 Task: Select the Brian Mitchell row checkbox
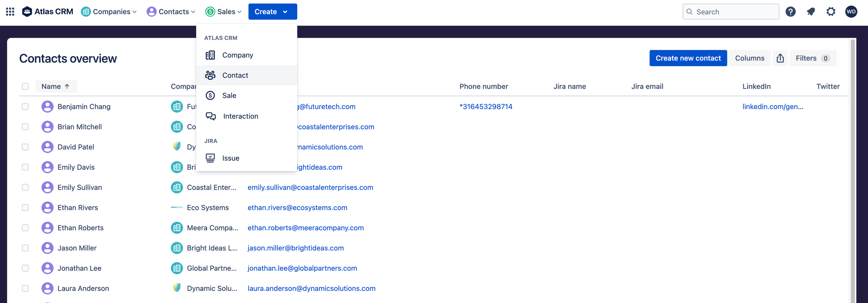[x=25, y=127]
